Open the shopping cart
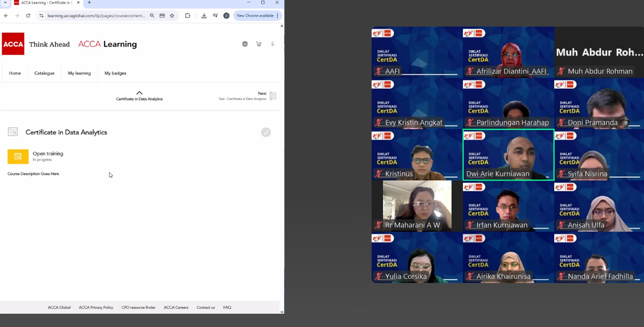The image size is (644, 327). (258, 44)
